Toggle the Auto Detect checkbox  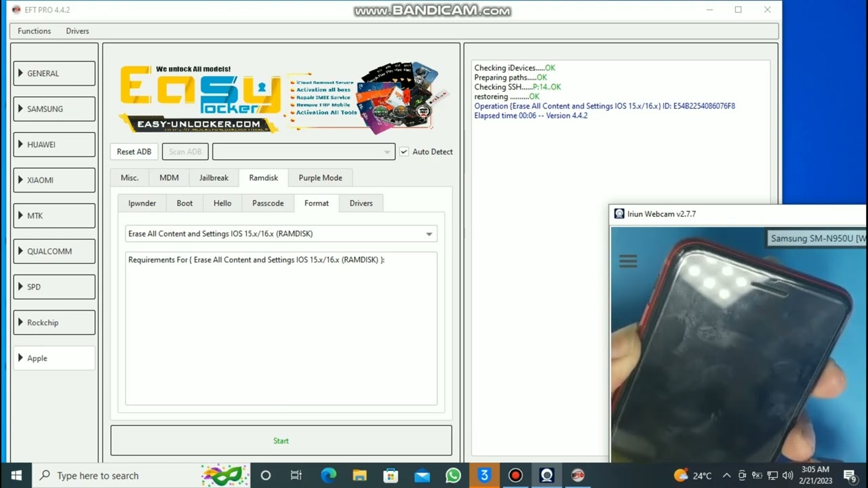pyautogui.click(x=404, y=152)
